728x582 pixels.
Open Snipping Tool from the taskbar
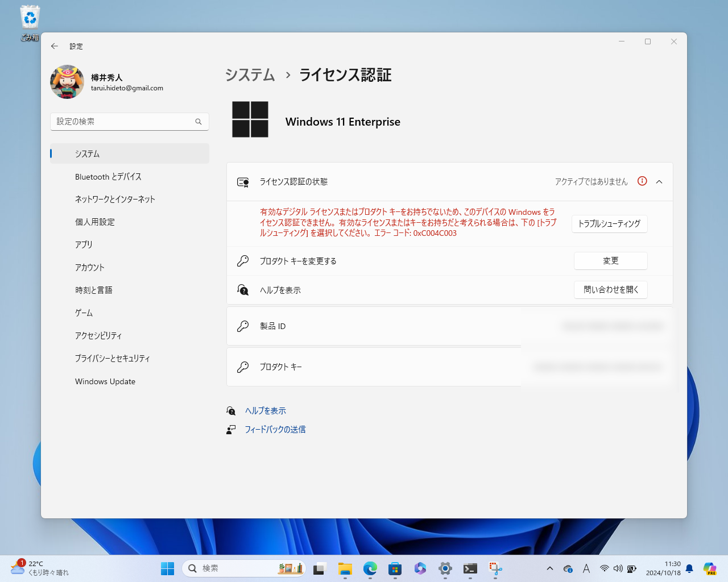point(495,568)
